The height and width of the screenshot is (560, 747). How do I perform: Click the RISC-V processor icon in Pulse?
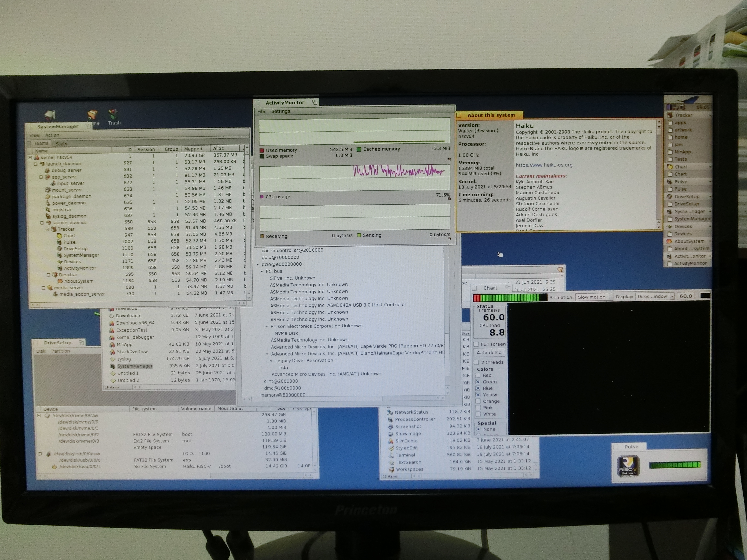pyautogui.click(x=628, y=467)
